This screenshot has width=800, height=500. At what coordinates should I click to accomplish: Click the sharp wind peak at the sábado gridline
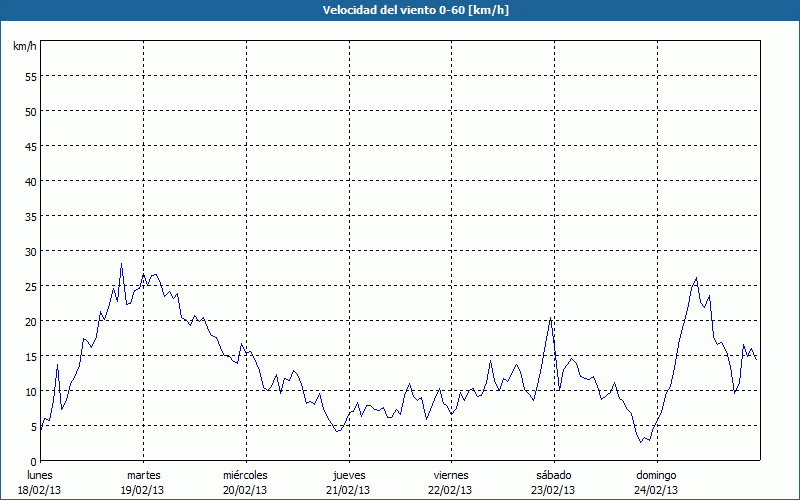[x=550, y=318]
